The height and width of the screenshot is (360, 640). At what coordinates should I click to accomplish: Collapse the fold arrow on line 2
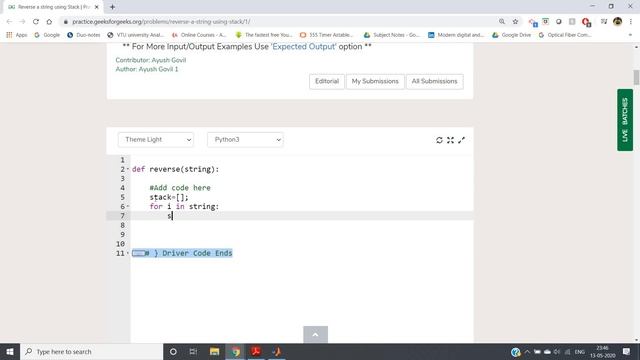tap(128, 169)
